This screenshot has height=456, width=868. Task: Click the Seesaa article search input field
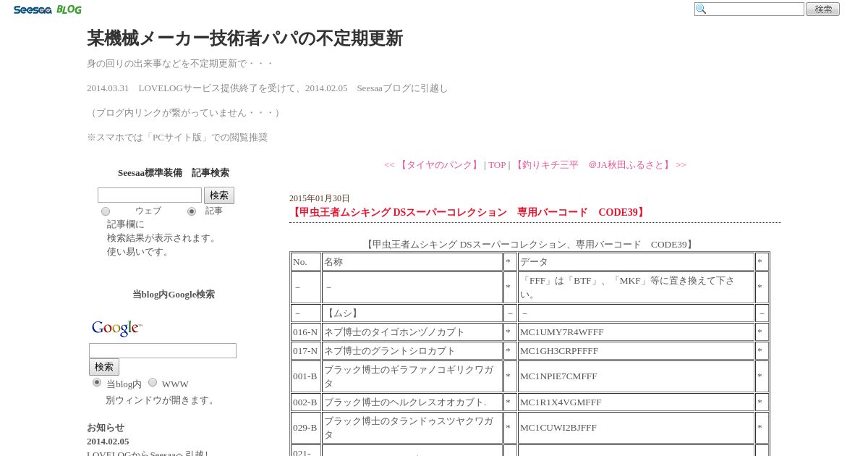[150, 195]
